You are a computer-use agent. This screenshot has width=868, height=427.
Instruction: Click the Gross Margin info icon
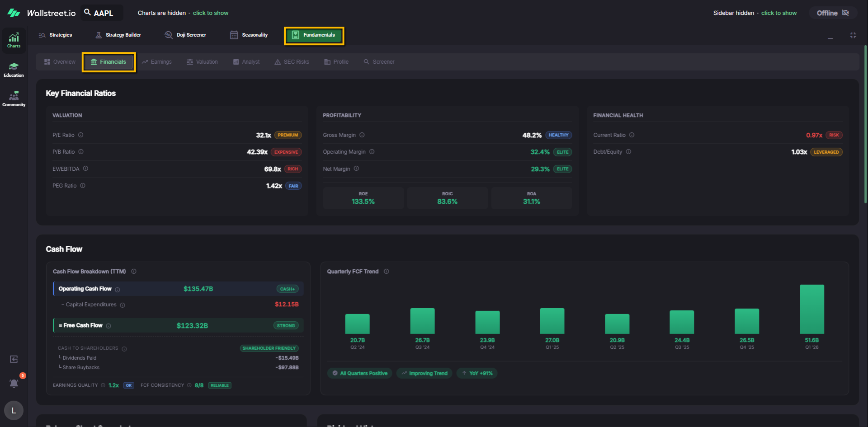pyautogui.click(x=362, y=135)
